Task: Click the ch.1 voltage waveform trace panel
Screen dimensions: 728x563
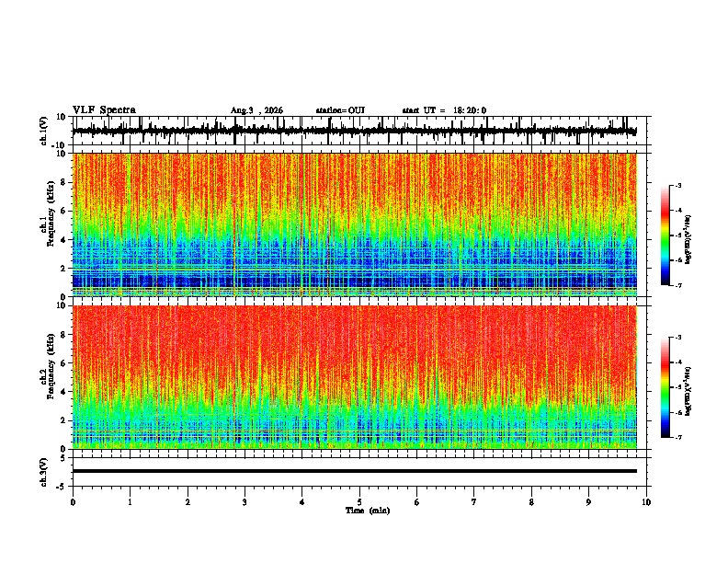Action: click(359, 131)
